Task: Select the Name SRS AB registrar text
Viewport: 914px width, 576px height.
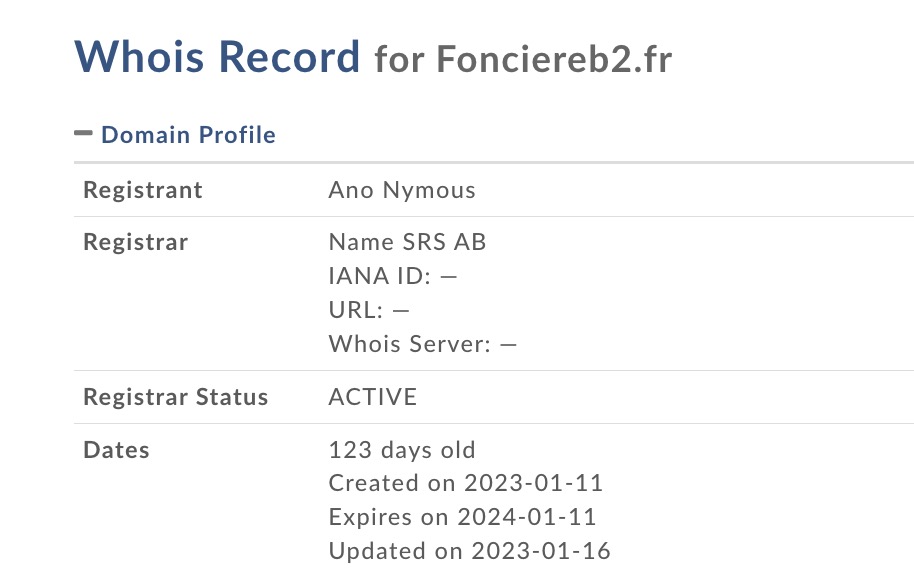Action: (x=407, y=242)
